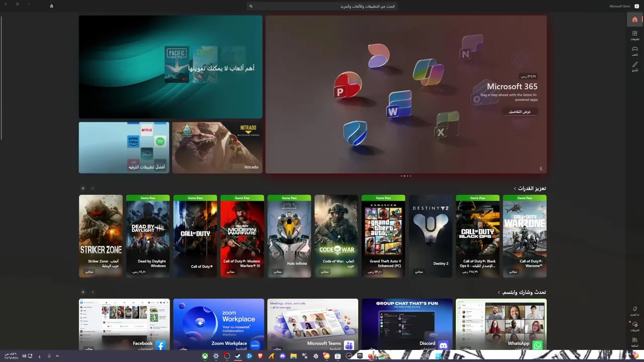Click the volume icon in system tray
The height and width of the screenshot is (362, 644).
[x=24, y=356]
